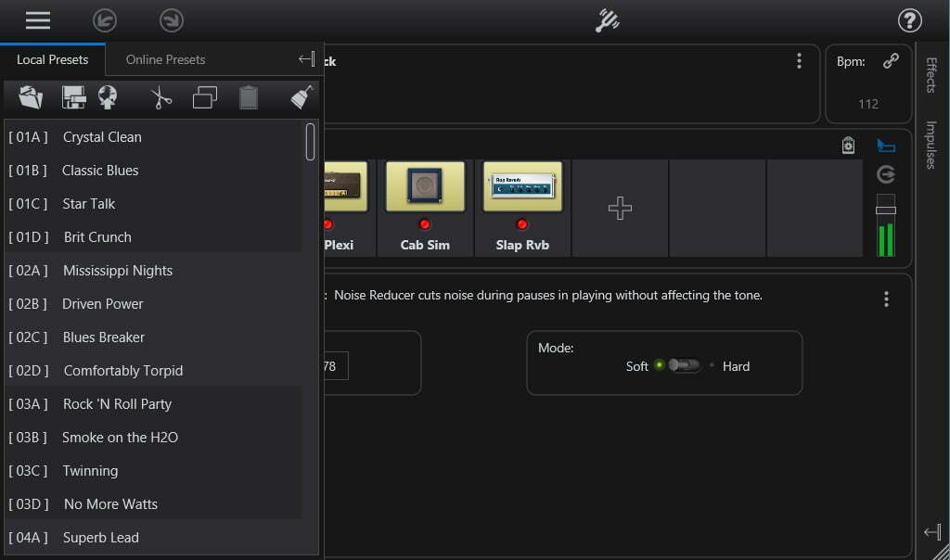Screen dimensions: 950x560
Task: Collapse the presets panel with arrow
Action: (306, 59)
